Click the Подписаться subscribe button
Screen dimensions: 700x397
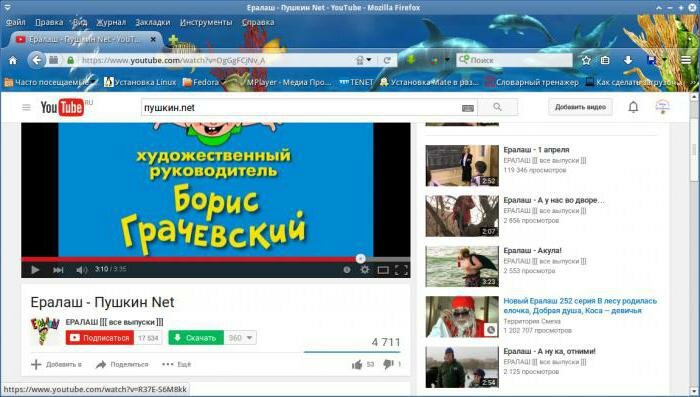tap(100, 338)
